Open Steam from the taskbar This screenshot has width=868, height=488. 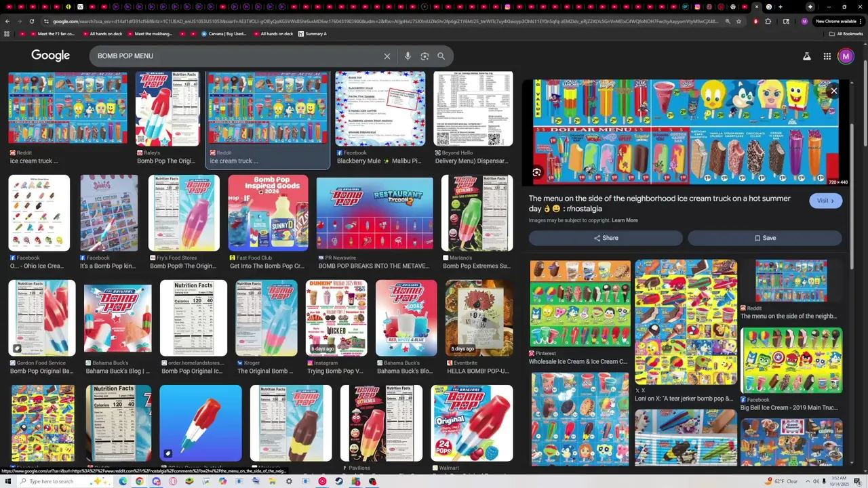click(x=339, y=481)
